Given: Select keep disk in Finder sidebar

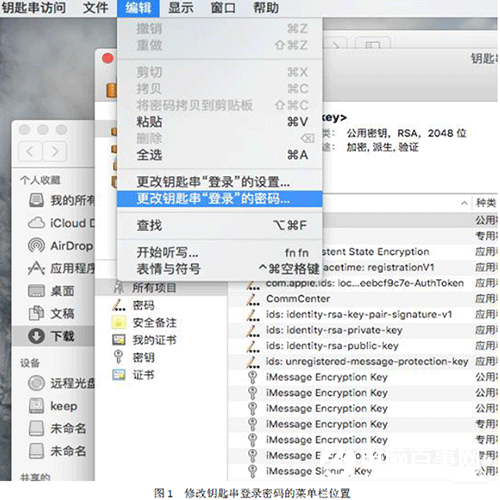Looking at the screenshot, I should [x=53, y=406].
